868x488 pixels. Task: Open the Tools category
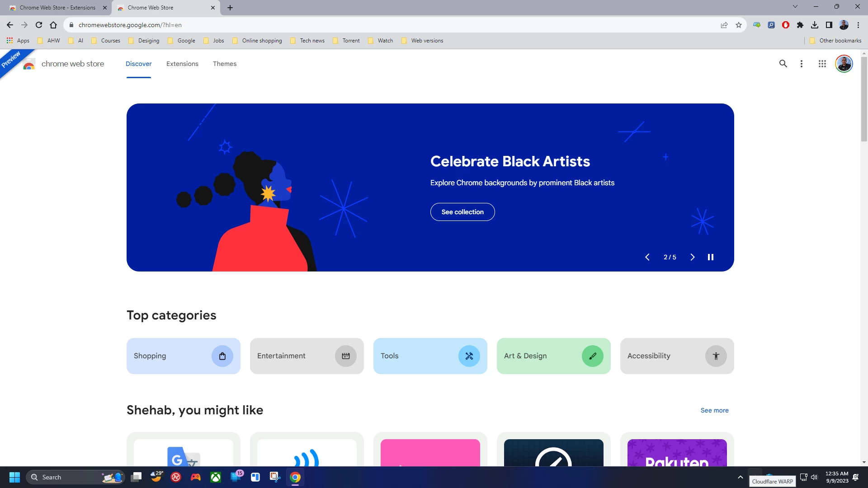(x=430, y=356)
